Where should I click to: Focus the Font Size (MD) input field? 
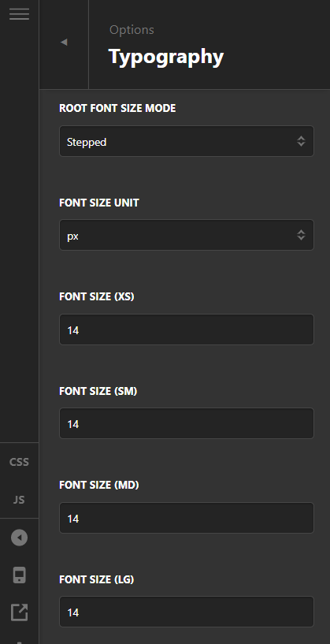pos(187,518)
